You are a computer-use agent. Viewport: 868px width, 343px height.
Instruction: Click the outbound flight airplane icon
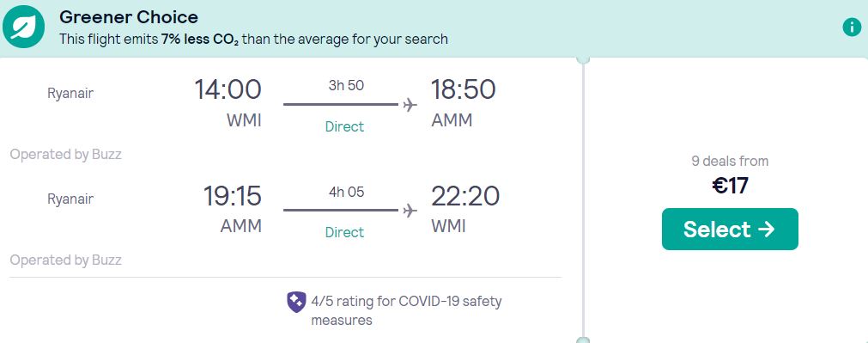(x=410, y=104)
